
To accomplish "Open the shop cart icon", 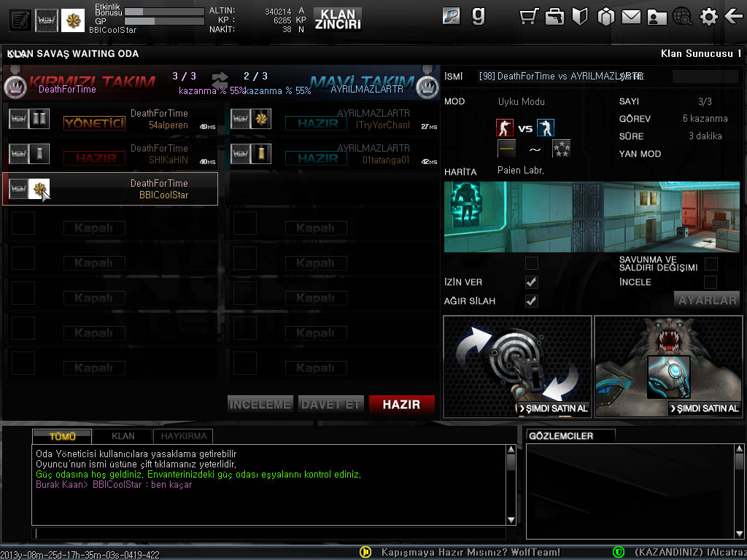I will pos(529,17).
